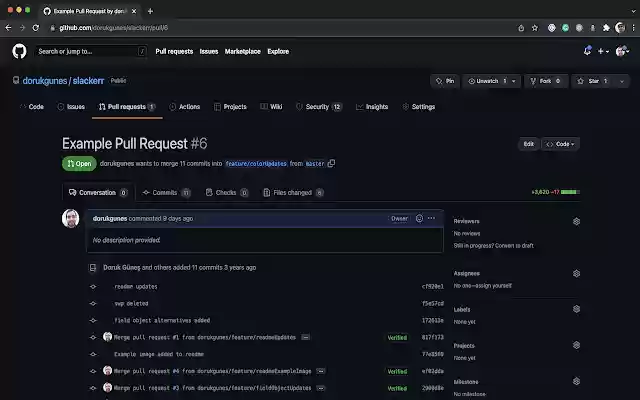Open the Reviewers gear icon
Image resolution: width=640 pixels, height=400 pixels.
tap(576, 221)
